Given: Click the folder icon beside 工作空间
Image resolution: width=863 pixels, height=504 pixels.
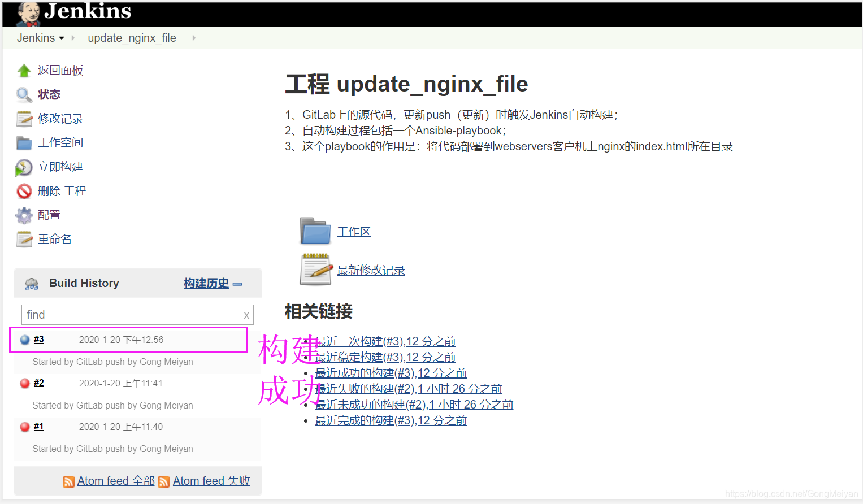Looking at the screenshot, I should point(24,143).
